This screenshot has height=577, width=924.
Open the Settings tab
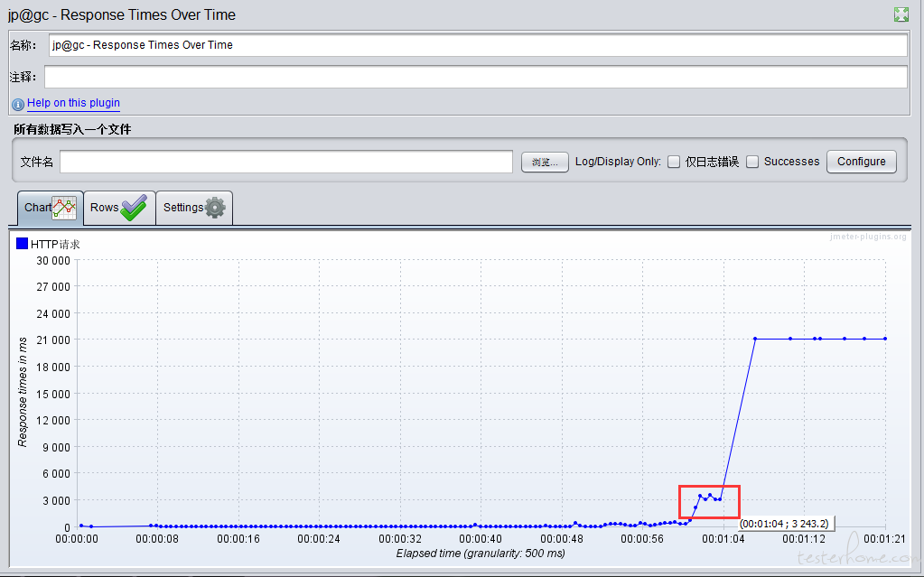(183, 208)
